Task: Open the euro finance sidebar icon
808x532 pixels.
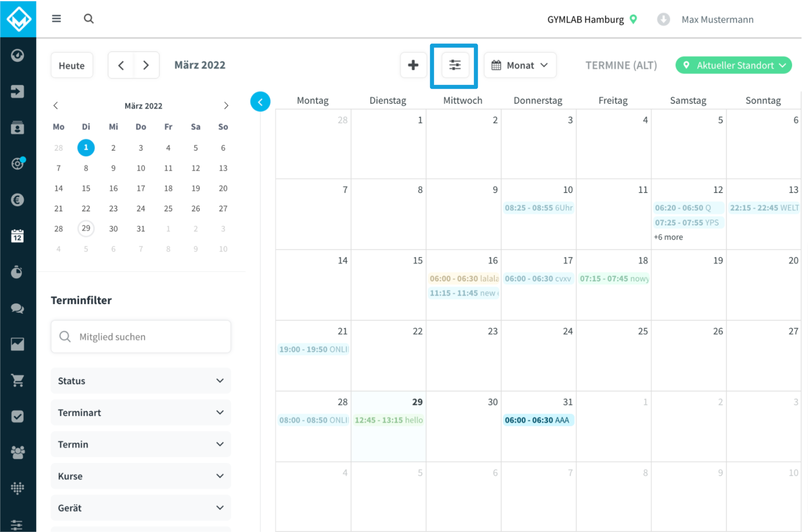Action: (17, 200)
